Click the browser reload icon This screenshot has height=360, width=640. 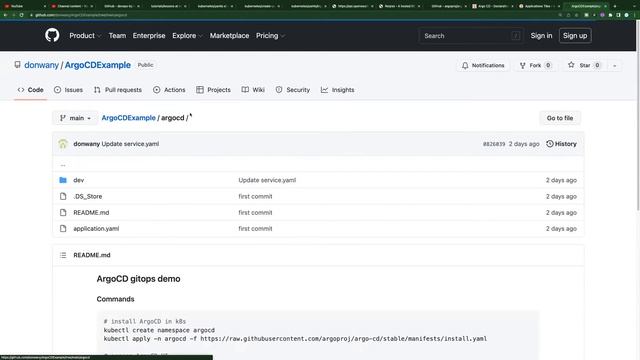(x=21, y=15)
